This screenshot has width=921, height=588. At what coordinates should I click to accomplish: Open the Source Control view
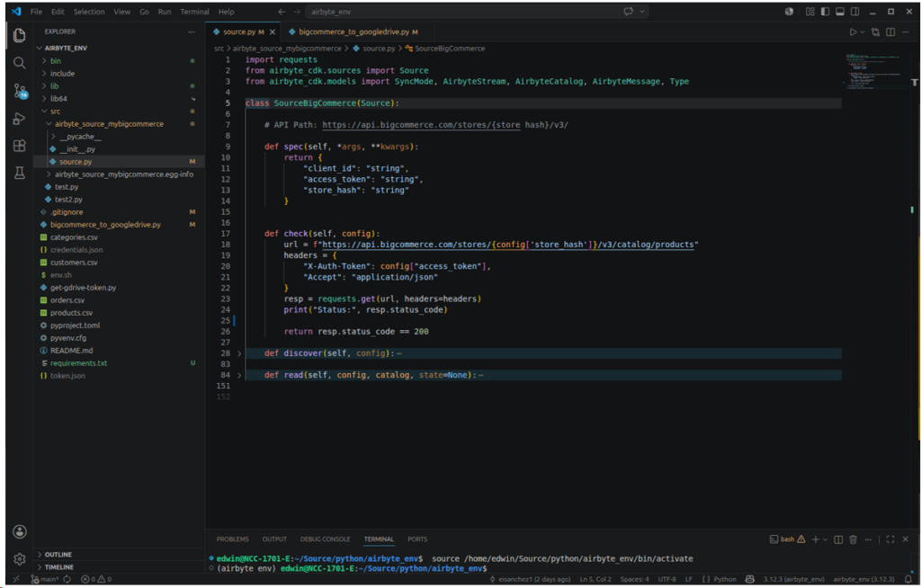[20, 91]
